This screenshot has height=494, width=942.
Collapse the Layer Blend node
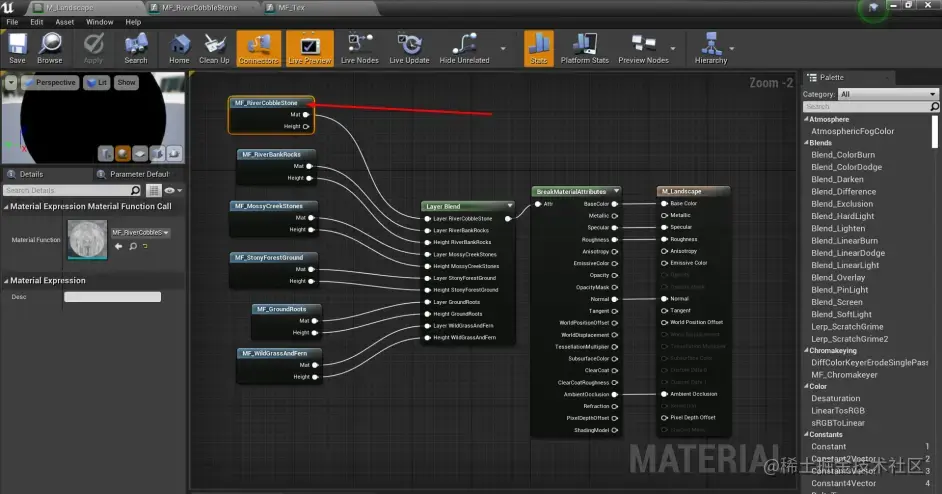click(x=510, y=206)
